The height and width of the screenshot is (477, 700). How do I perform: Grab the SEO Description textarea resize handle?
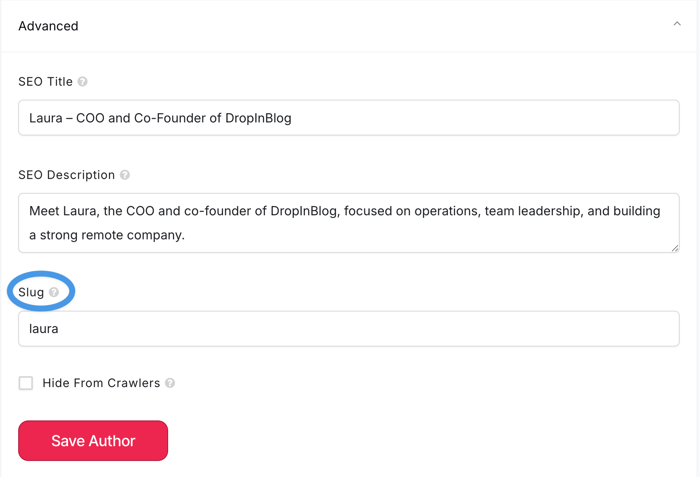[x=675, y=248]
